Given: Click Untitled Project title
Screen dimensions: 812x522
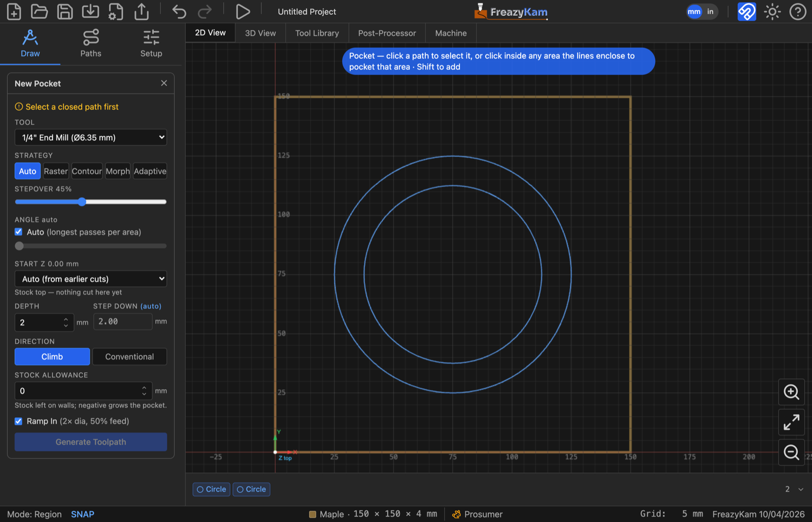Looking at the screenshot, I should tap(307, 12).
